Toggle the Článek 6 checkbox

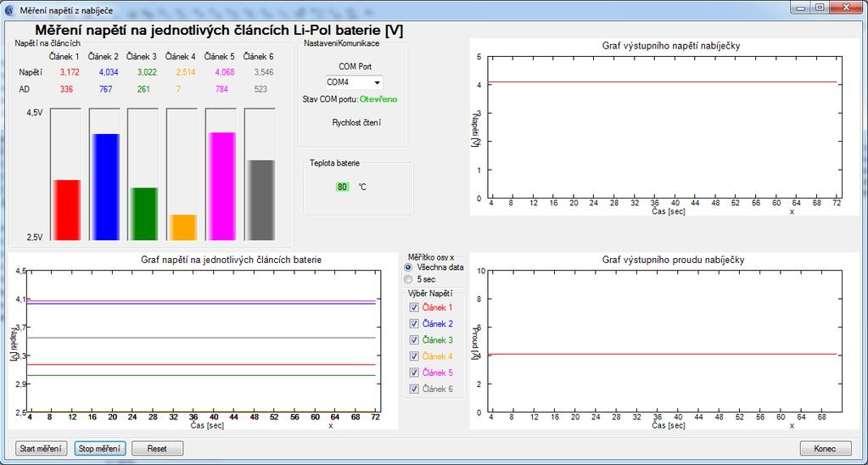point(413,389)
